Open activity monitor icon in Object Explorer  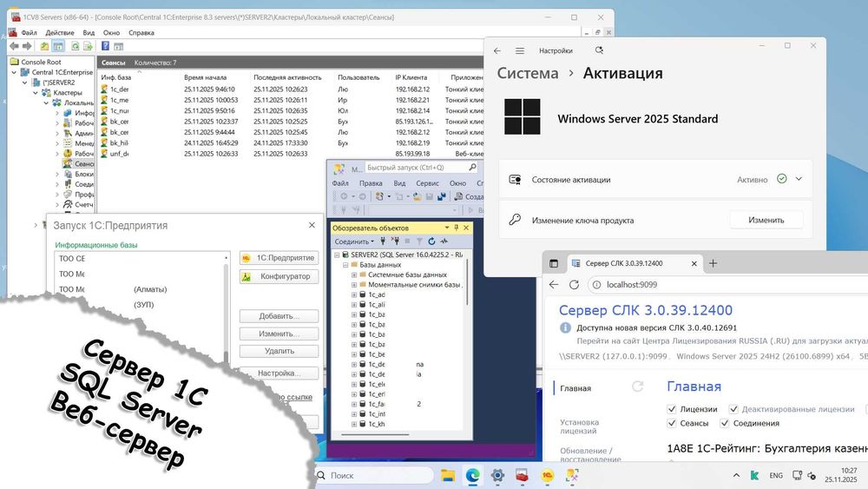point(444,241)
